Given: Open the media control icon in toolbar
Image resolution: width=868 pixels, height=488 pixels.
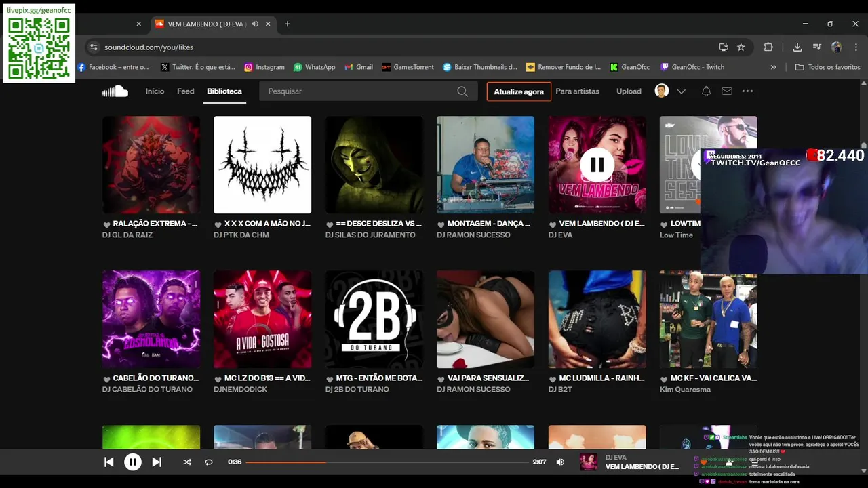Looking at the screenshot, I should [817, 47].
